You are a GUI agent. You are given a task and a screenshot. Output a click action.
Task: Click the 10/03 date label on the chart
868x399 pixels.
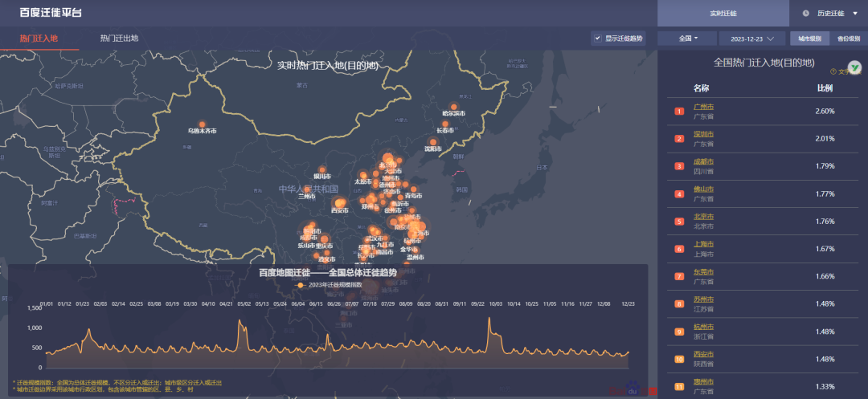click(x=496, y=303)
